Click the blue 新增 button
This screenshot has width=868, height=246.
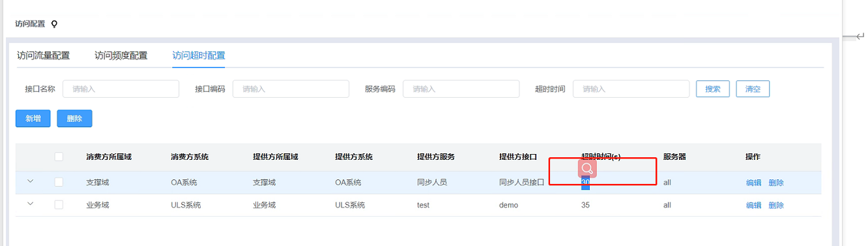(33, 118)
